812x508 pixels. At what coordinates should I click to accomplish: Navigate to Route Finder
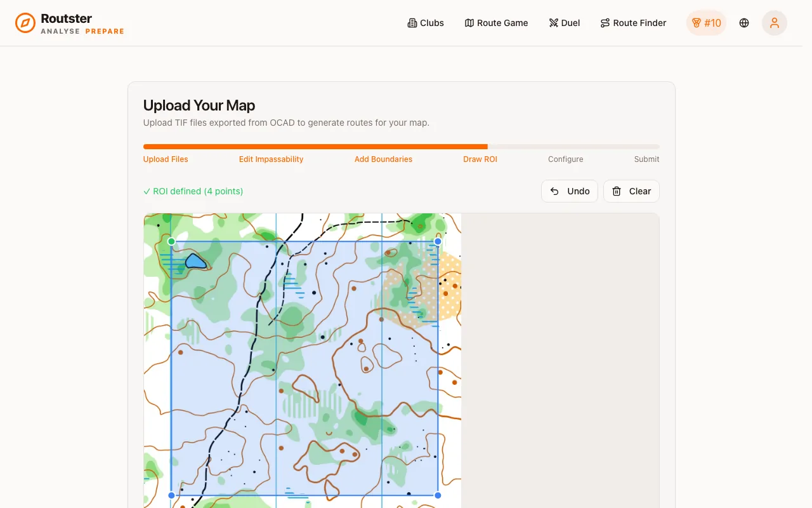(x=633, y=23)
